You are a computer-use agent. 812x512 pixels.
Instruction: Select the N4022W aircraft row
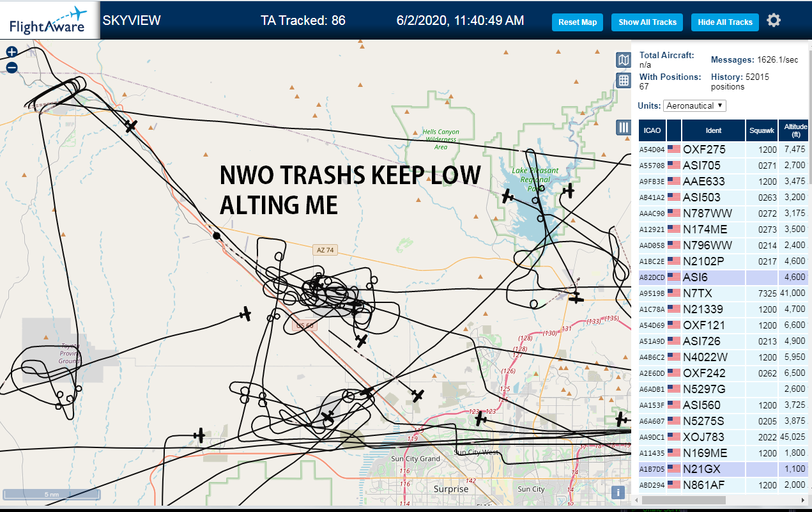pos(724,357)
